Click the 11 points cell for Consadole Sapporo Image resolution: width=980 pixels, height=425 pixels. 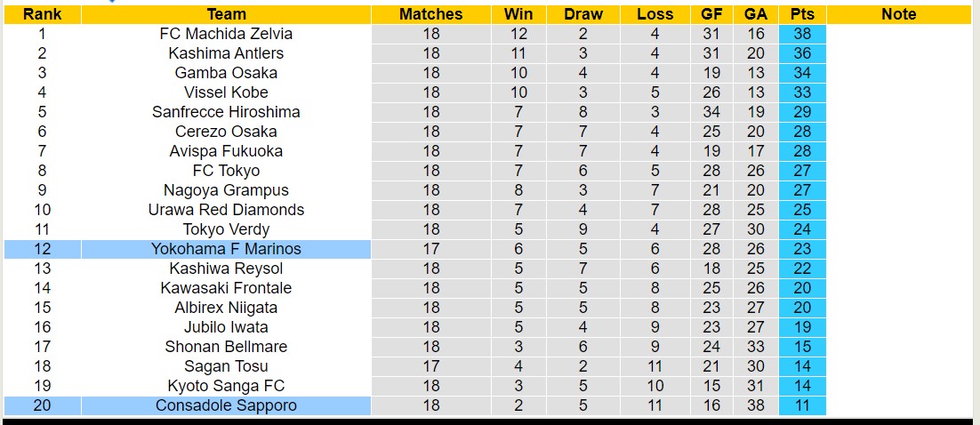click(802, 405)
